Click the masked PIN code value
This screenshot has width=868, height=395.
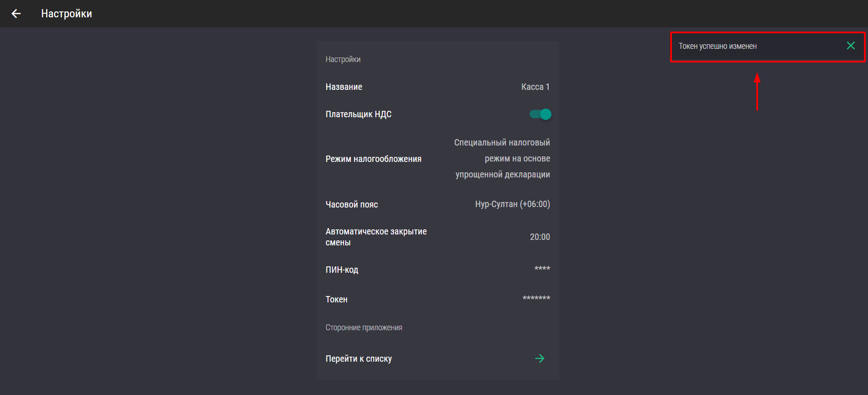pyautogui.click(x=542, y=269)
